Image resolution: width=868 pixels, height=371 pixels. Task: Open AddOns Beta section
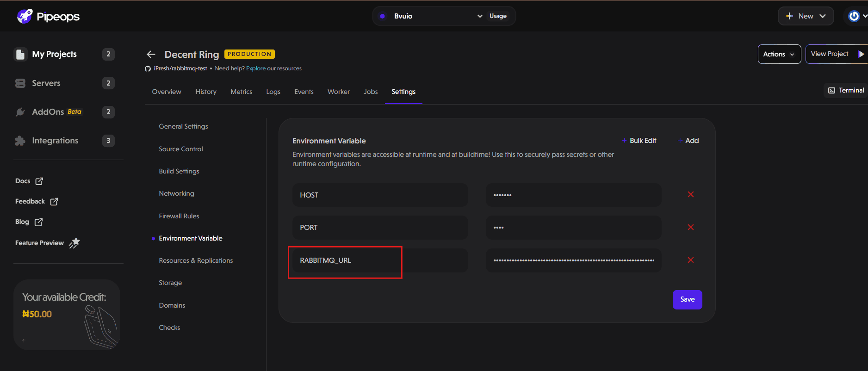tap(56, 112)
